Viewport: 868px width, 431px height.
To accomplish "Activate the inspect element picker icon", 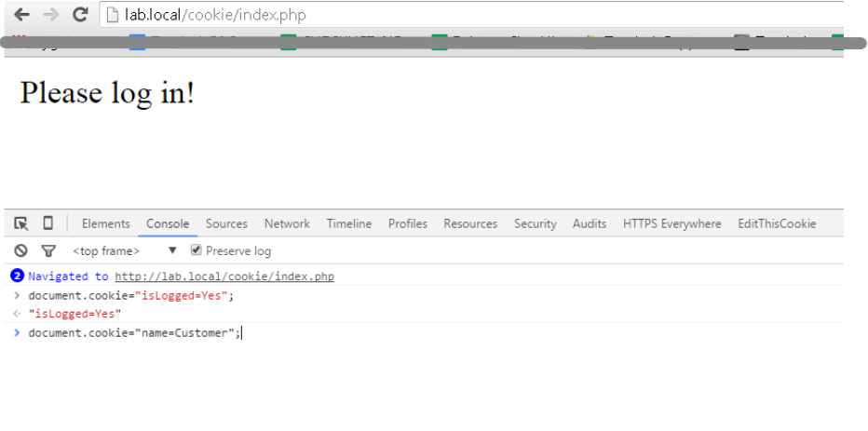I will [21, 223].
